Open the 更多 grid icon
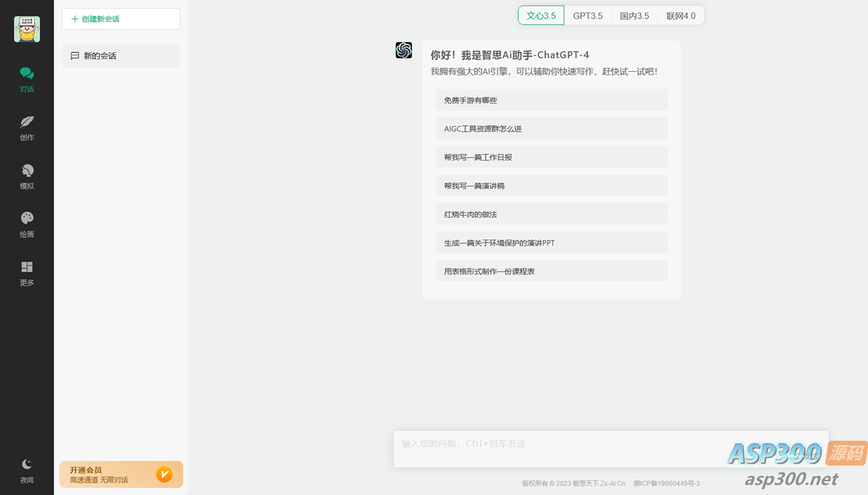The width and height of the screenshot is (868, 495). pos(27,266)
